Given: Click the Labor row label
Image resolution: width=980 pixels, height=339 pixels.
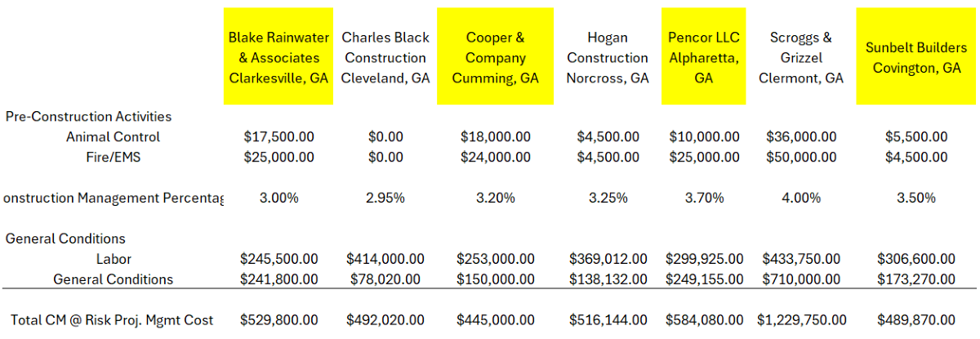Looking at the screenshot, I should (x=113, y=259).
